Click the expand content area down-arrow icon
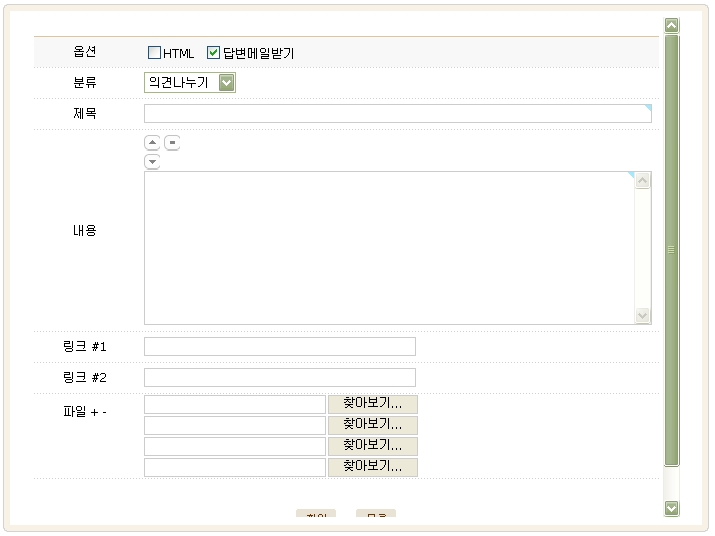715x536 pixels. (x=153, y=162)
